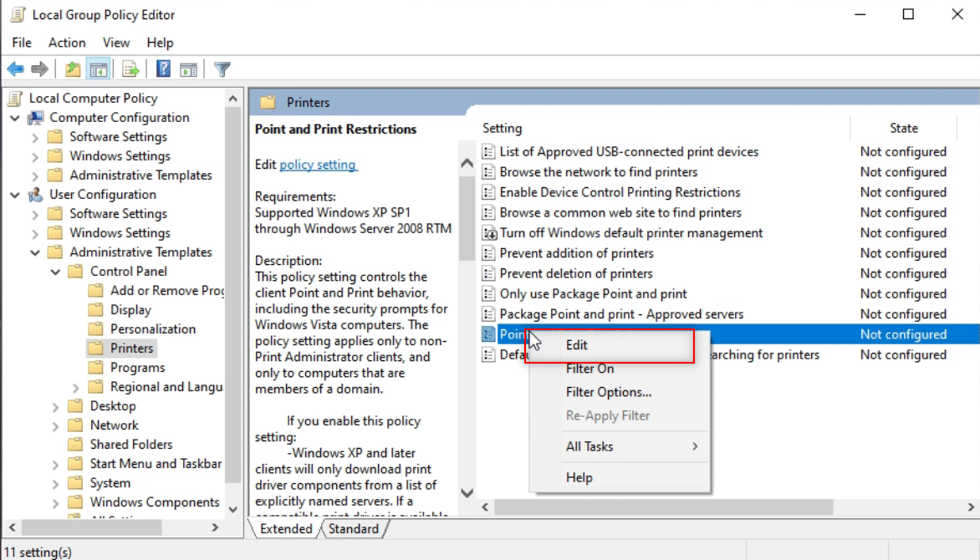Collapse the User Configuration node
980x560 pixels.
[x=15, y=195]
